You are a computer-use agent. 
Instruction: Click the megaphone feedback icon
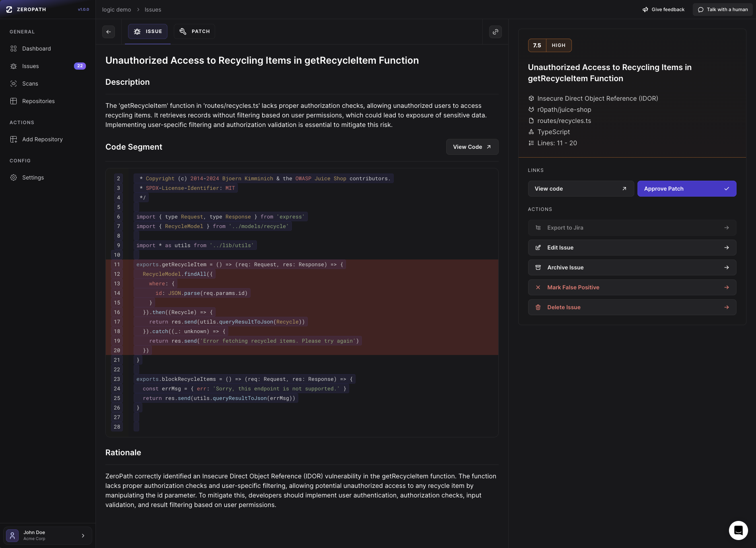tap(645, 10)
